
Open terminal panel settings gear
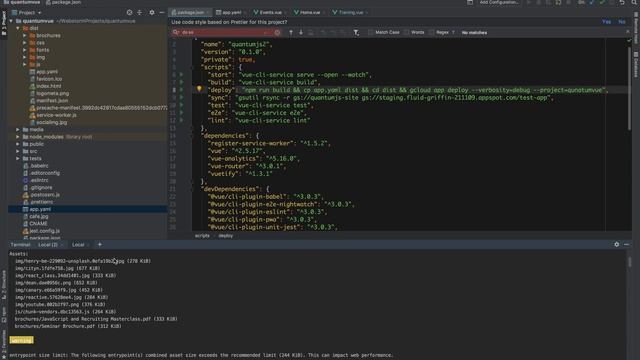tap(617, 244)
